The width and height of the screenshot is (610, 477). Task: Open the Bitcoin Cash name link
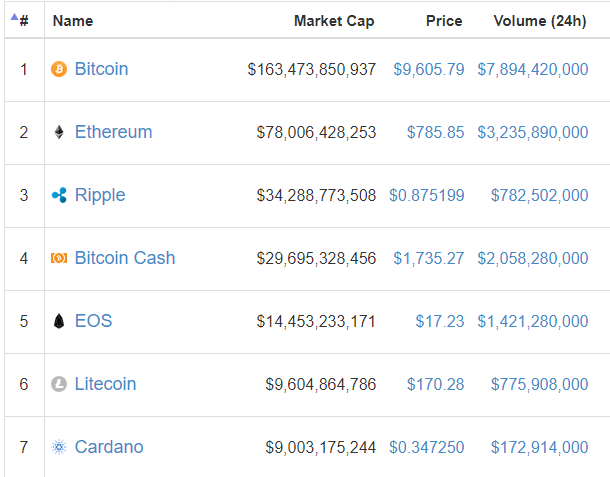[x=125, y=258]
